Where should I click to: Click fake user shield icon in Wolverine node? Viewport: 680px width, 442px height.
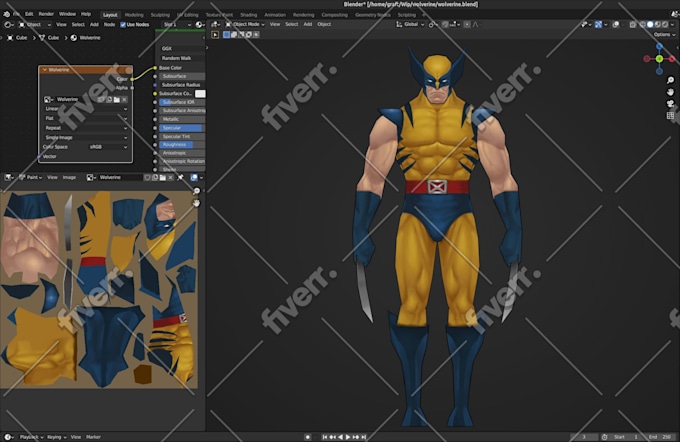101,99
